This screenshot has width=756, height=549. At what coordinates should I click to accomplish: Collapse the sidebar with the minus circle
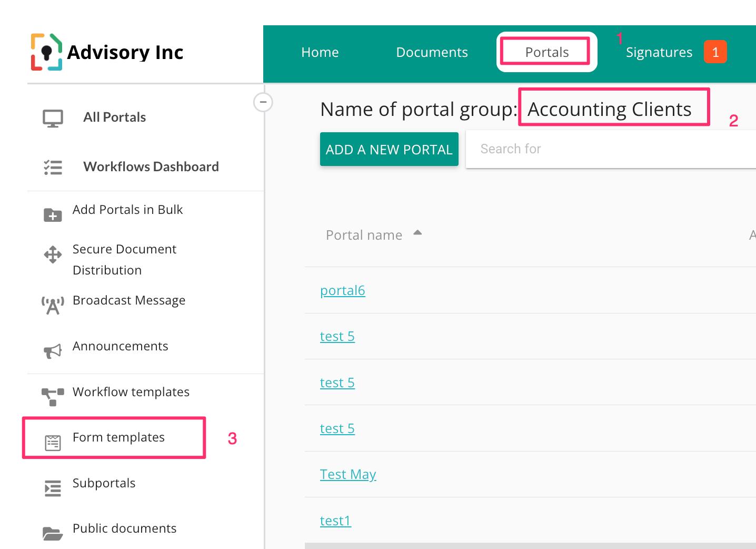click(263, 102)
